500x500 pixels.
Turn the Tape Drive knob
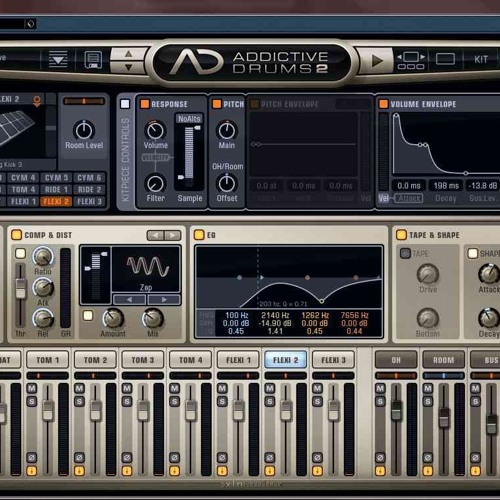428,274
